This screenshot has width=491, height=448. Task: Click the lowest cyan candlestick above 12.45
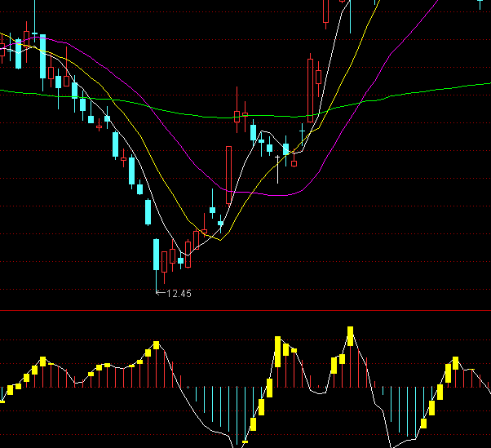pyautogui.click(x=156, y=255)
